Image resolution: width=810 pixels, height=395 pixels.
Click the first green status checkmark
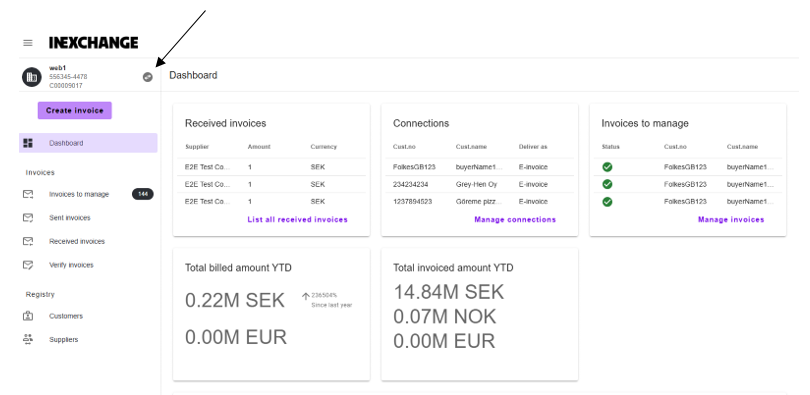point(608,167)
